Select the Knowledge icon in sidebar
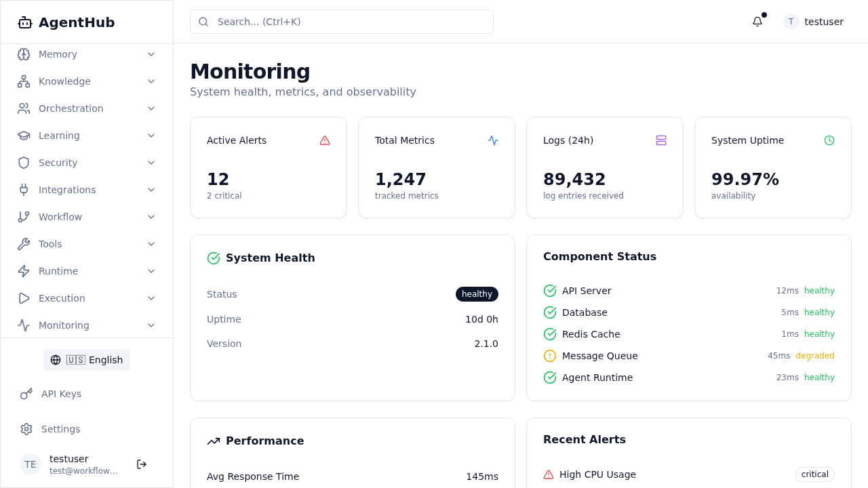 (x=24, y=81)
